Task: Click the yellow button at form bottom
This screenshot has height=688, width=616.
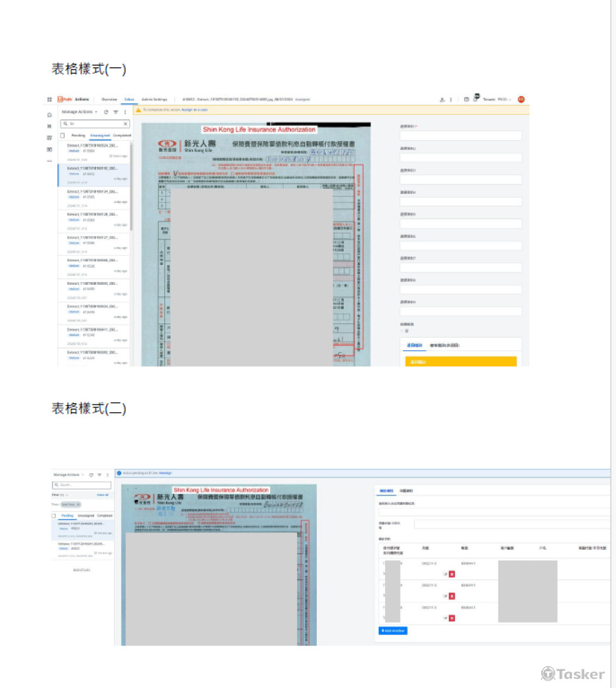Action: [x=461, y=361]
